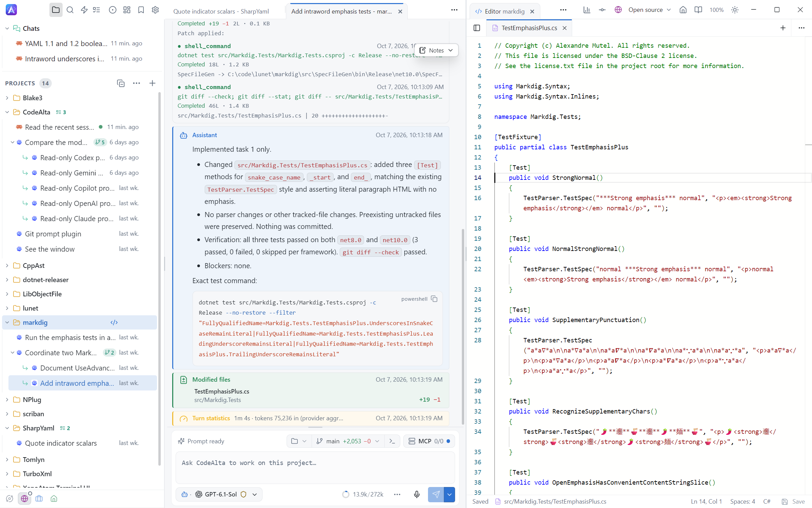This screenshot has height=508, width=812.
Task: Expand the Tomlyn project folder
Action: 7,460
